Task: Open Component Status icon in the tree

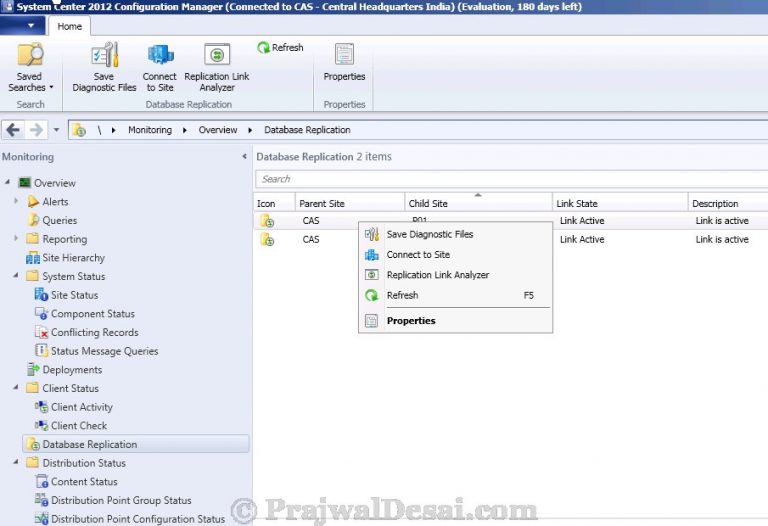Action: click(41, 313)
